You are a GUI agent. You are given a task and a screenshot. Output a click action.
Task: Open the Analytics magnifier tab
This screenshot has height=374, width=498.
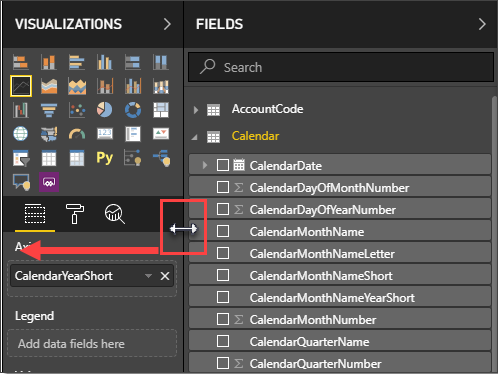pyautogui.click(x=115, y=214)
